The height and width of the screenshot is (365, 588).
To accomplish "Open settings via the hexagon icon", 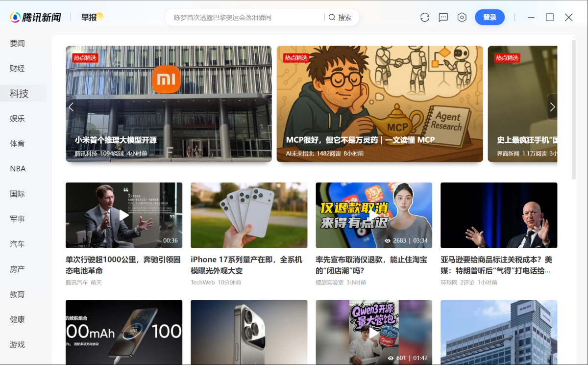I will click(462, 18).
